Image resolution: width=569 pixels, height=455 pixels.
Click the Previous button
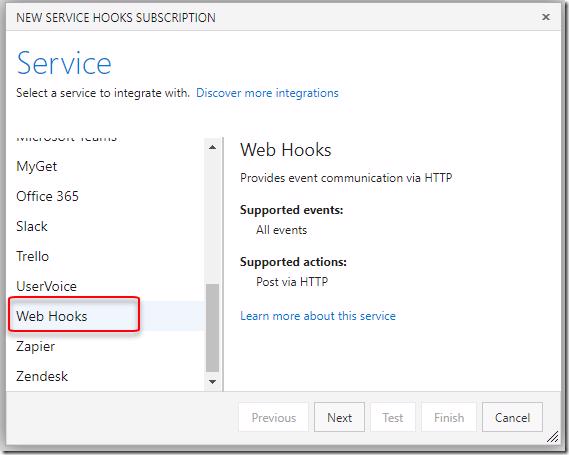pyautogui.click(x=274, y=417)
